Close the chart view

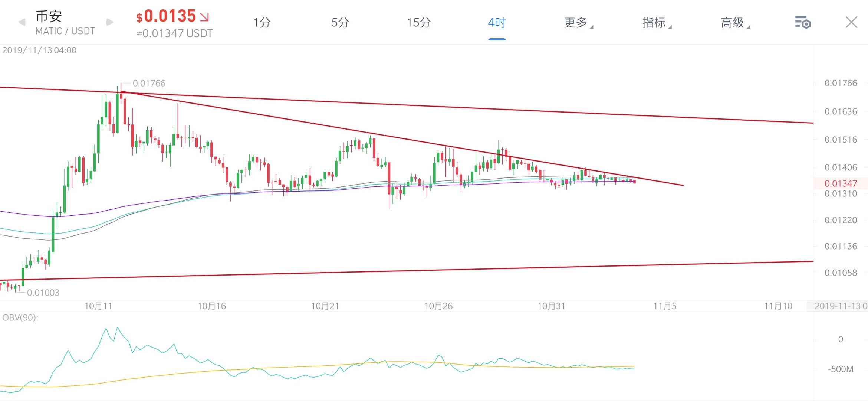[x=851, y=22]
